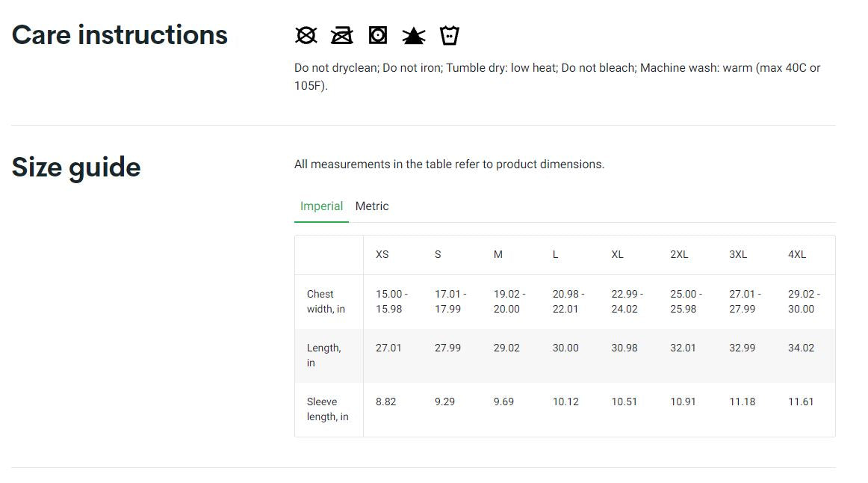Image resolution: width=868 pixels, height=483 pixels.
Task: Click the Care instructions heading
Action: click(x=120, y=35)
